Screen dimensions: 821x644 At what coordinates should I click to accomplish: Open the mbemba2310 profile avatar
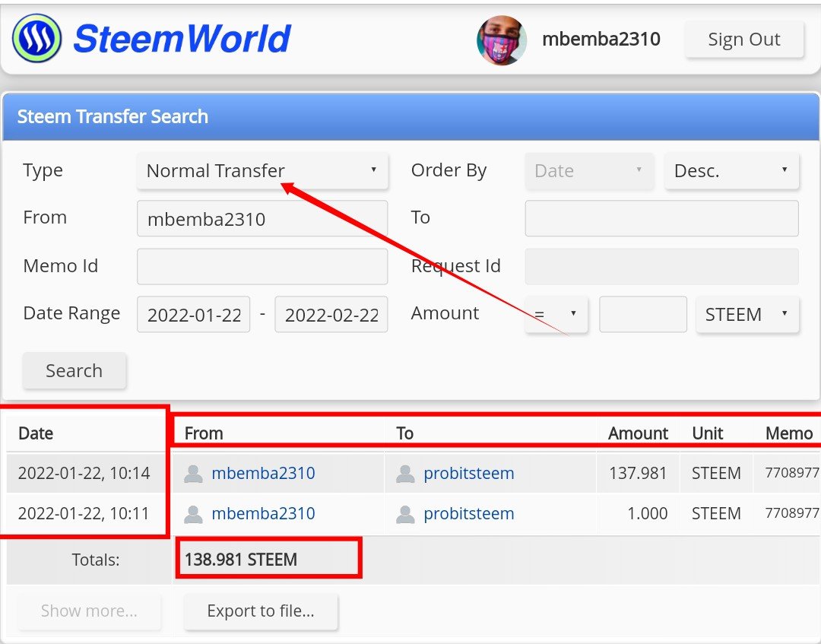502,40
